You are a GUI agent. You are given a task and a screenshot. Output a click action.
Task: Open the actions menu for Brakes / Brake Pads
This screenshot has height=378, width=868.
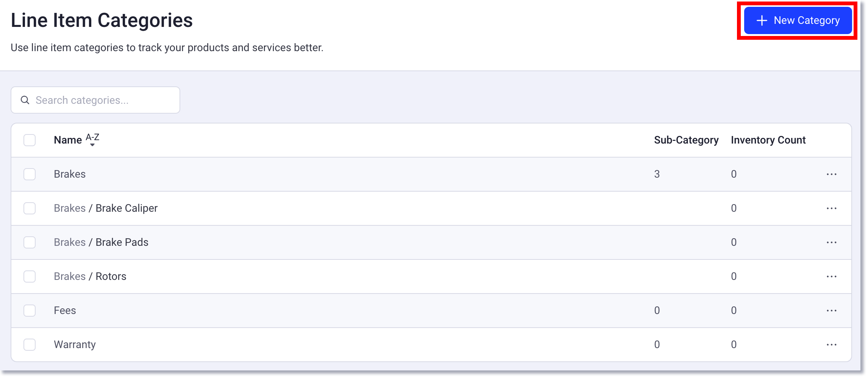click(832, 242)
